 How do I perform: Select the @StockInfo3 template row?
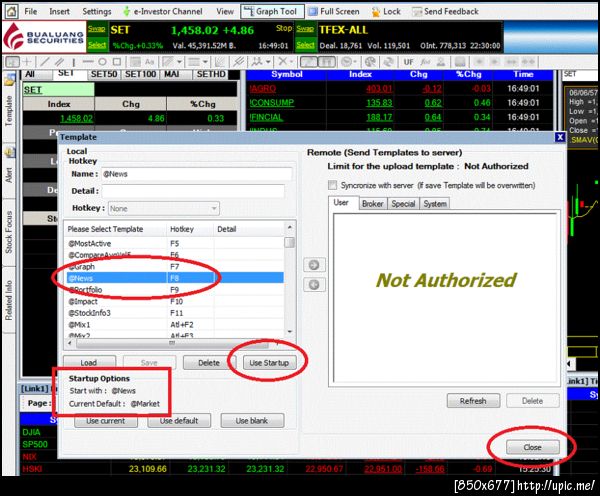pos(174,313)
